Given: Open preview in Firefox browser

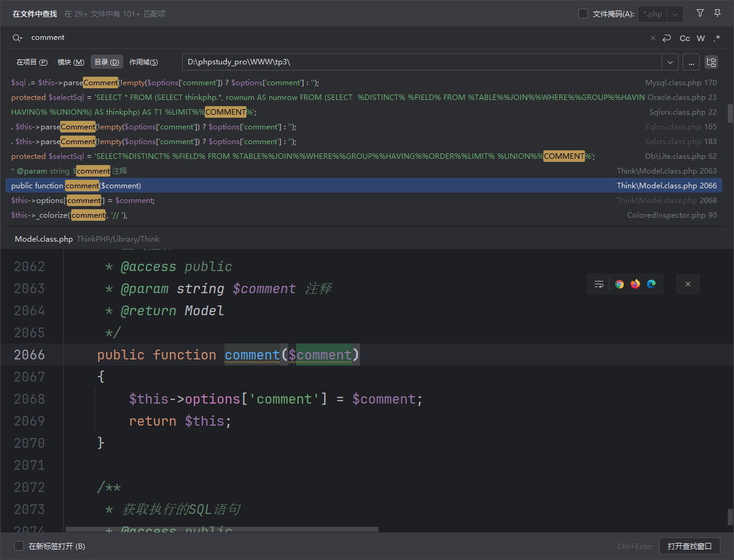Looking at the screenshot, I should click(x=635, y=284).
